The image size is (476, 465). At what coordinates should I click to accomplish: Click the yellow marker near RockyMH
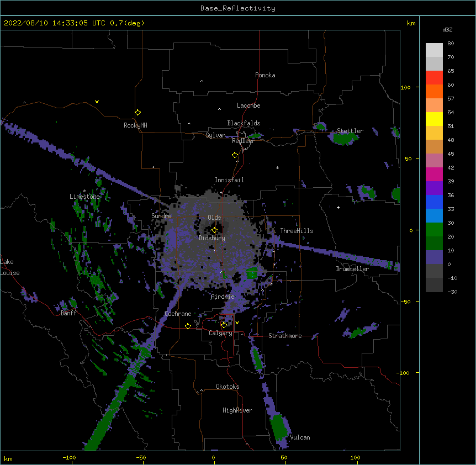coord(137,113)
